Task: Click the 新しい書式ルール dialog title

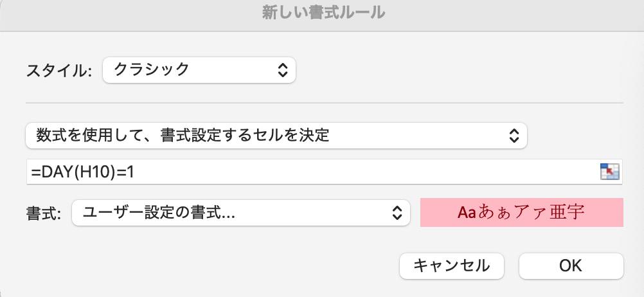Action: point(324,13)
